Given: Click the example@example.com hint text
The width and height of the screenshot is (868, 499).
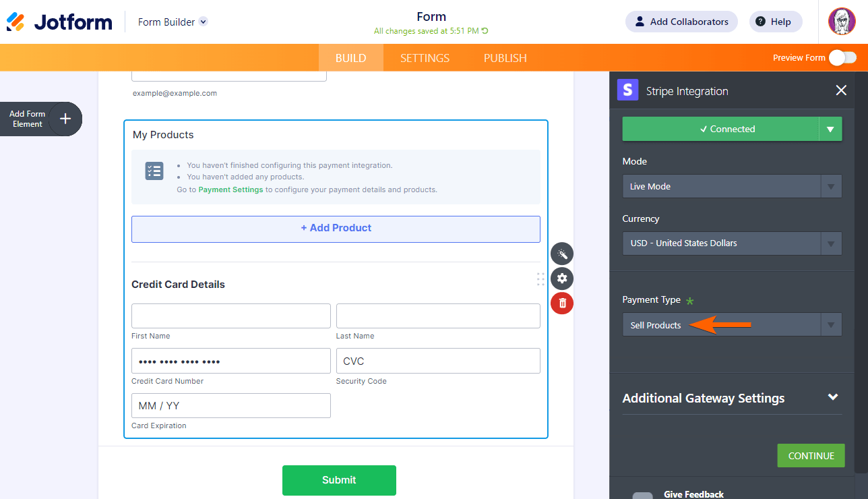Looking at the screenshot, I should click(x=175, y=93).
